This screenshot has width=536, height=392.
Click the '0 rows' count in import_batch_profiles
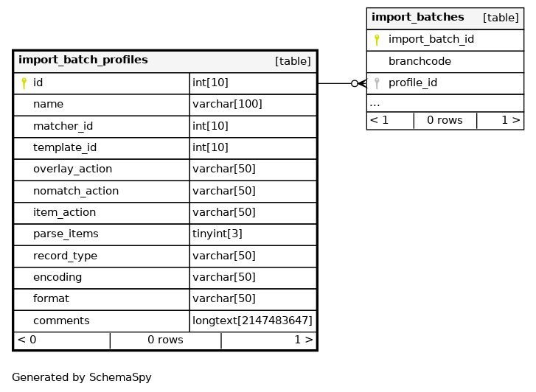coord(165,340)
